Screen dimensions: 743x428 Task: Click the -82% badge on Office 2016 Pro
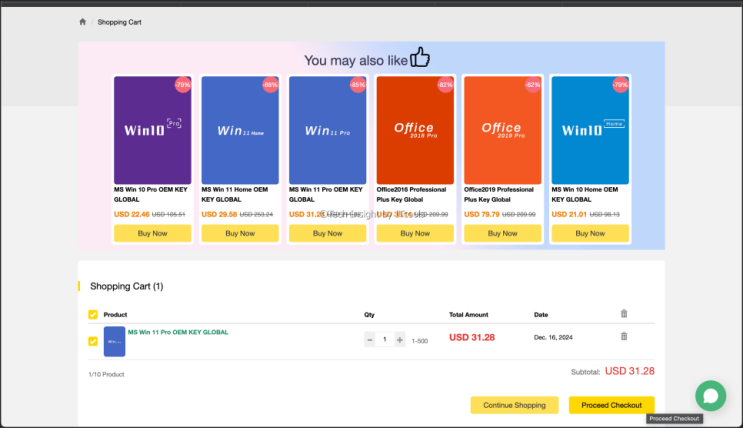click(445, 85)
